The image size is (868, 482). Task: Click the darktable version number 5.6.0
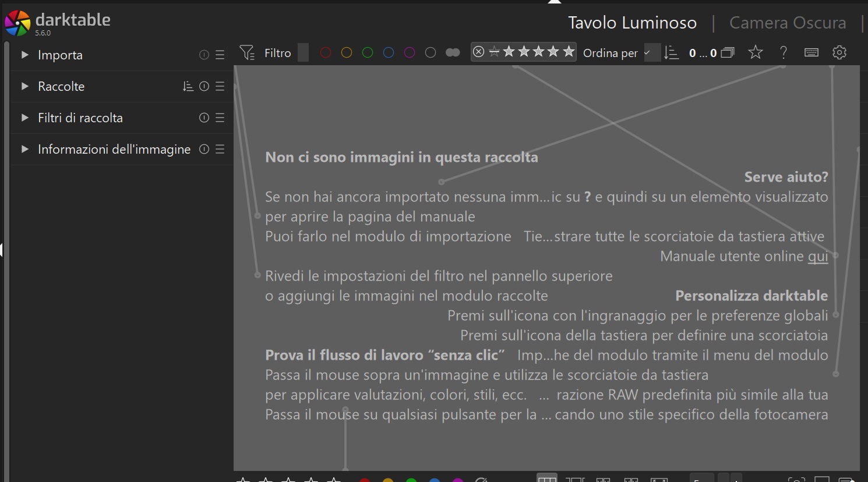point(43,33)
